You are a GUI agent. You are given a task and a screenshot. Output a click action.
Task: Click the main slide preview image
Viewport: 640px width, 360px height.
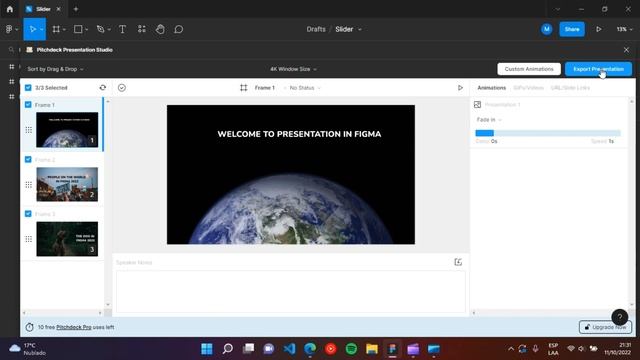291,175
